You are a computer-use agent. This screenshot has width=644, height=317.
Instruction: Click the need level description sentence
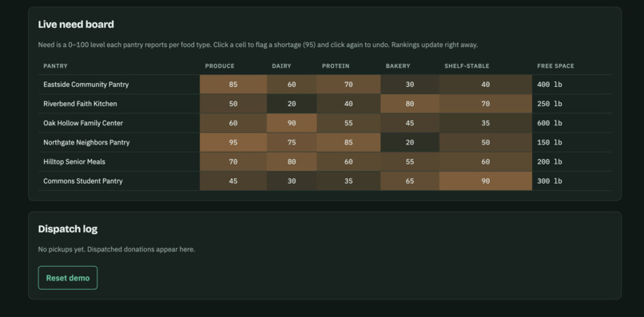[x=258, y=46]
